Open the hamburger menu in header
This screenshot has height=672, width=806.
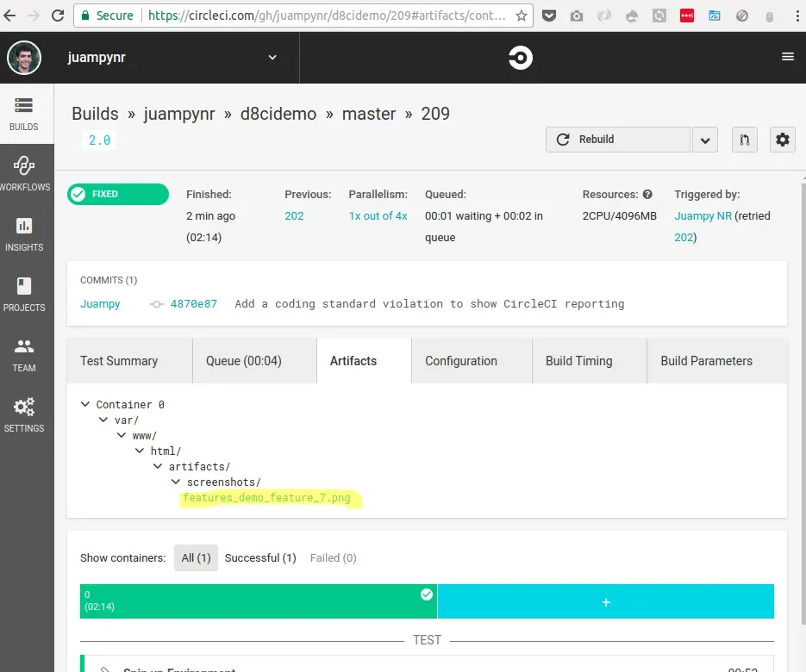pyautogui.click(x=788, y=57)
